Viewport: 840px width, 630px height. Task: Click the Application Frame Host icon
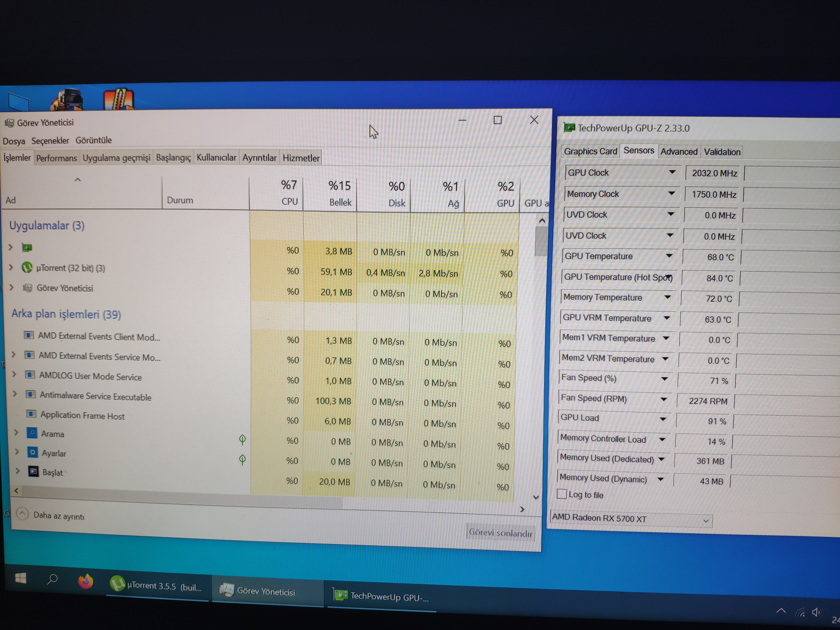click(31, 414)
